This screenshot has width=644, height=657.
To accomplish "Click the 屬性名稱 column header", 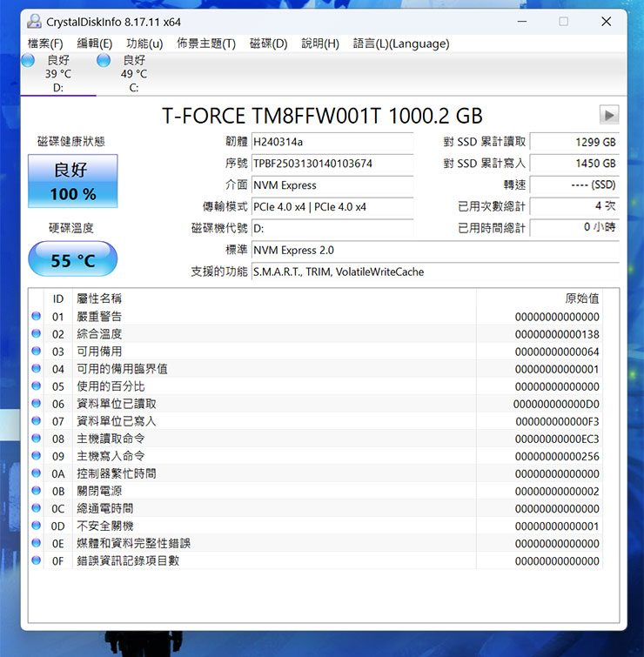I will tap(274, 298).
